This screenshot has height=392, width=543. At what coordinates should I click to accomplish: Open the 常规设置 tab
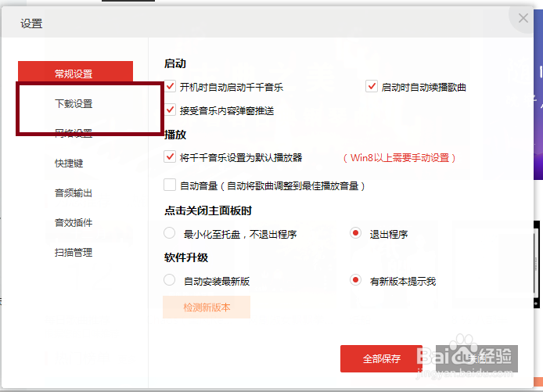click(x=75, y=71)
